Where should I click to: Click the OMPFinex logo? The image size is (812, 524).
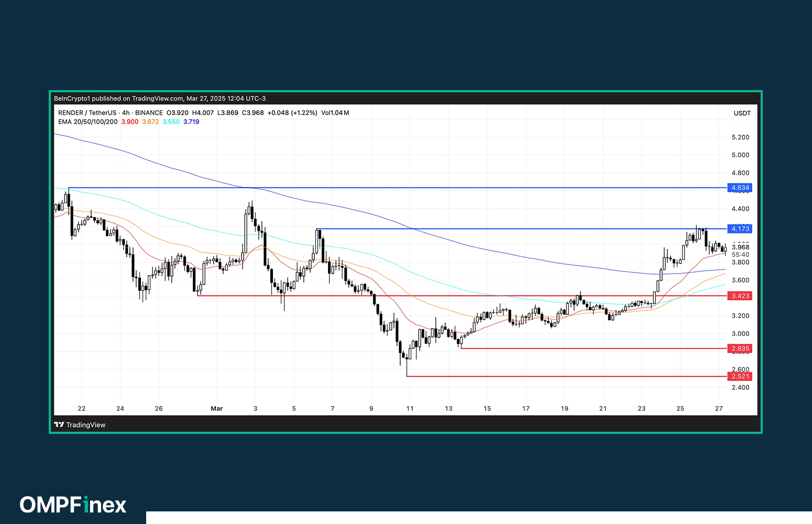pos(73,505)
